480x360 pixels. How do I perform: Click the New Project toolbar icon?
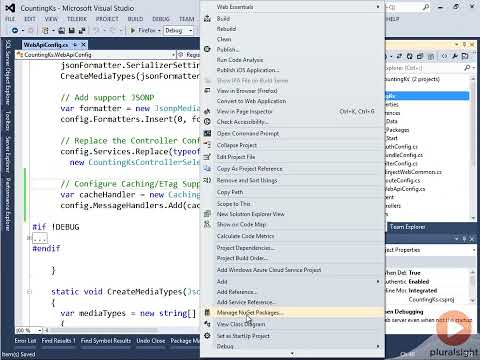(x=45, y=31)
